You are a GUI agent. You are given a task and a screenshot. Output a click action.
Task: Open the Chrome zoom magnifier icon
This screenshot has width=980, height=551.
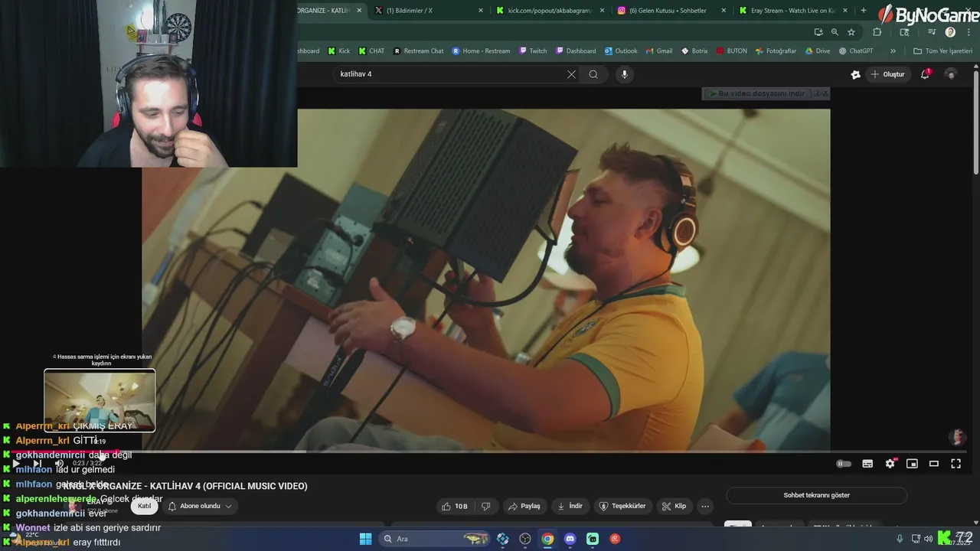point(835,32)
